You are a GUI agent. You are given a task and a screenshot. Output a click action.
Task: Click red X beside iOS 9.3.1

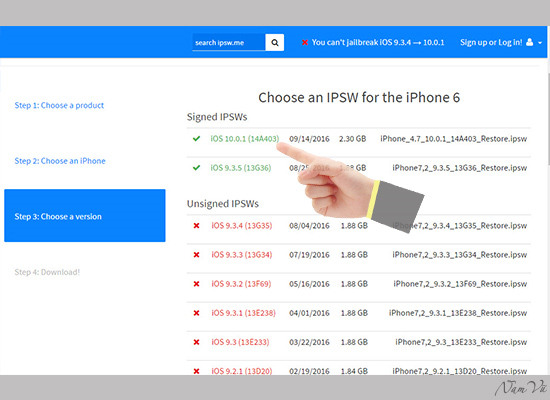[x=196, y=313]
